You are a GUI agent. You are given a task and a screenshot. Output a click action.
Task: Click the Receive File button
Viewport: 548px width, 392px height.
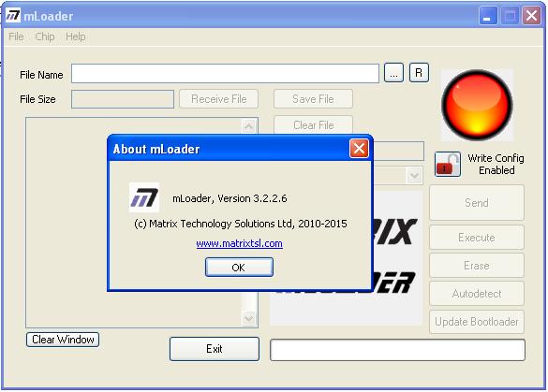coord(219,99)
